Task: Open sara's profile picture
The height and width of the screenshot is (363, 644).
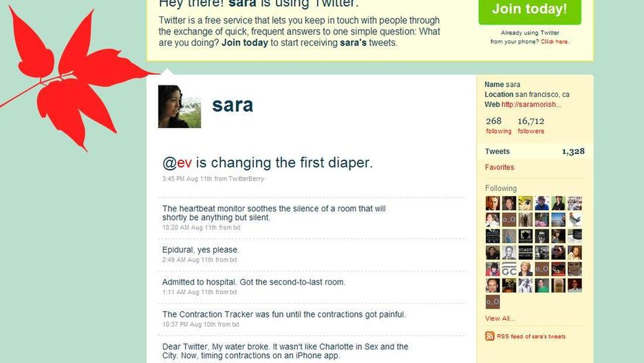Action: click(180, 107)
